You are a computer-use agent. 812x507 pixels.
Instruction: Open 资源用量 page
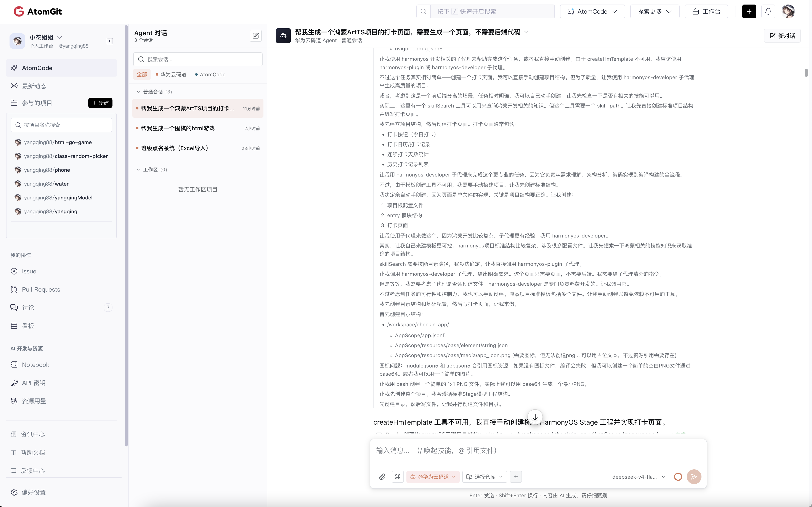[x=61, y=401]
